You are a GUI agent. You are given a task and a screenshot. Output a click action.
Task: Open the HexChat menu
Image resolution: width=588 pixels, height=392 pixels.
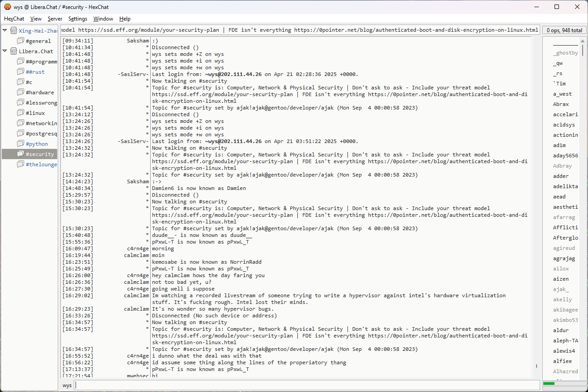[x=14, y=19]
